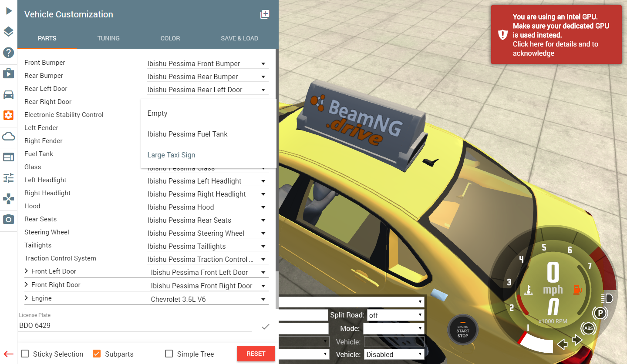627x364 pixels.
Task: Click the add window icon in the header
Action: (x=265, y=14)
